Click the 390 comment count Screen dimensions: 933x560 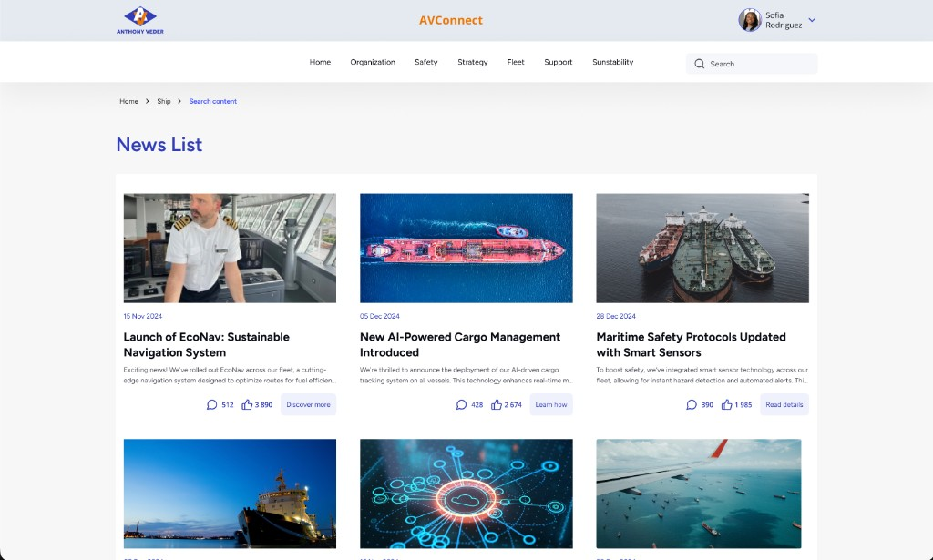[x=707, y=405]
